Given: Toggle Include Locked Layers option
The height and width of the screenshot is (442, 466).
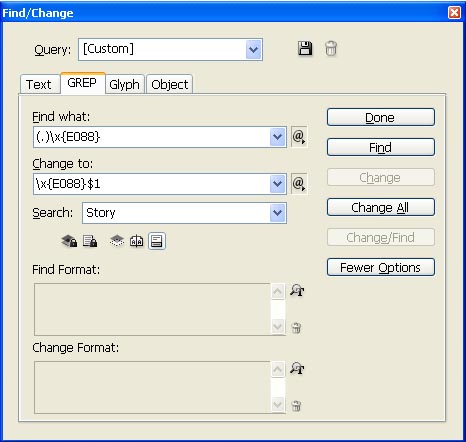Looking at the screenshot, I should (69, 241).
